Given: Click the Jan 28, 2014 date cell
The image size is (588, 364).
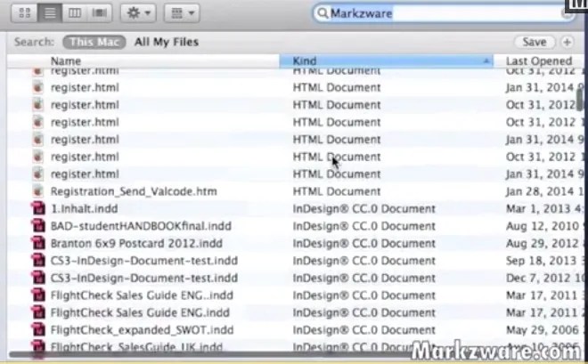Looking at the screenshot, I should pos(545,191).
